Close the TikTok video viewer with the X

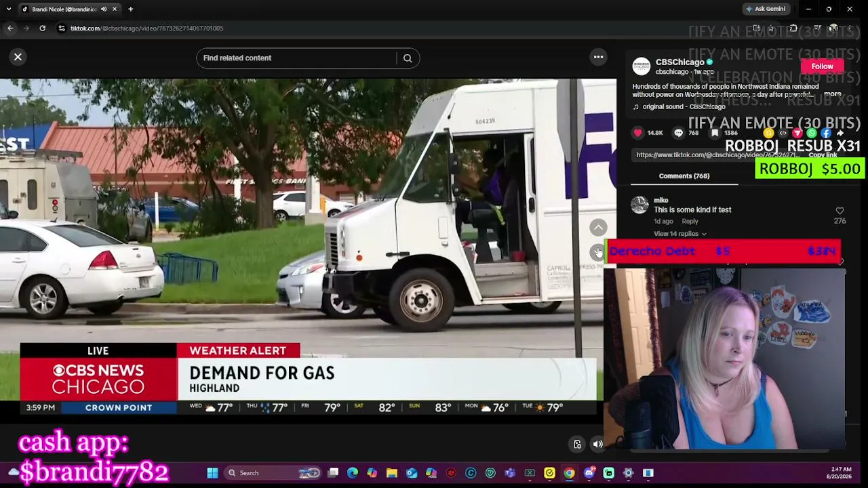pos(18,57)
